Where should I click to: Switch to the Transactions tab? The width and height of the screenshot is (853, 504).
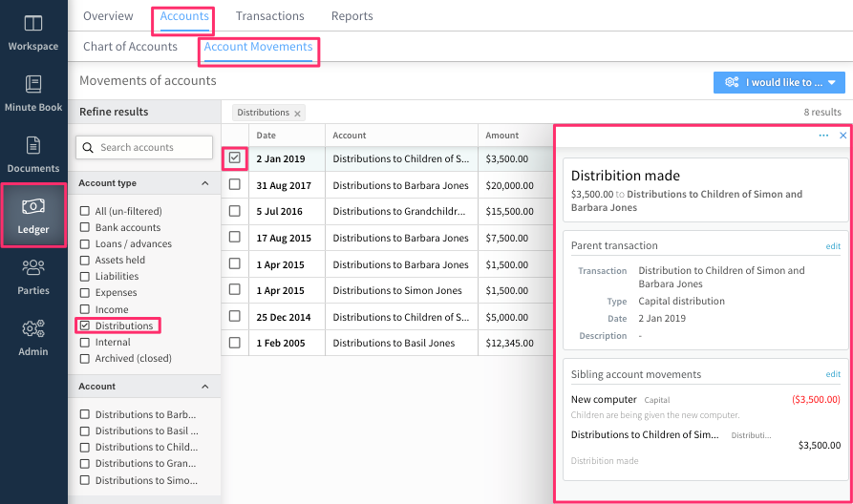pos(269,16)
